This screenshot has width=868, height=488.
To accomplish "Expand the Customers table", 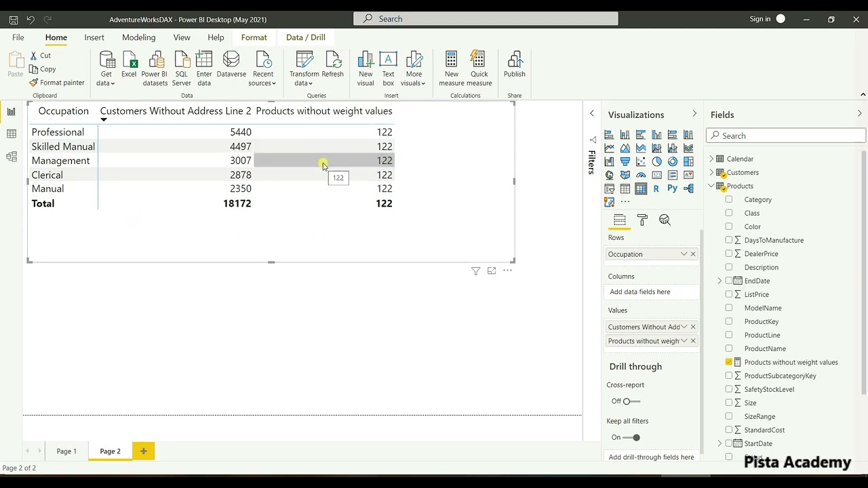I will [711, 172].
